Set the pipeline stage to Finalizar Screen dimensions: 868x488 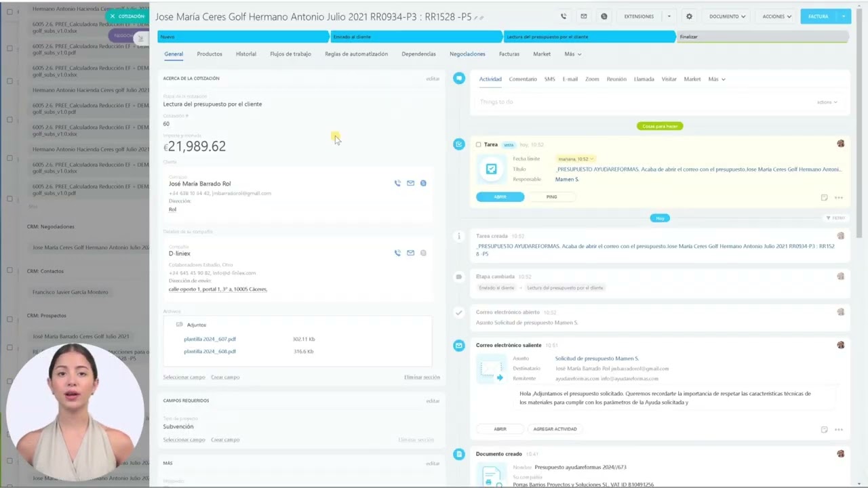pos(762,37)
